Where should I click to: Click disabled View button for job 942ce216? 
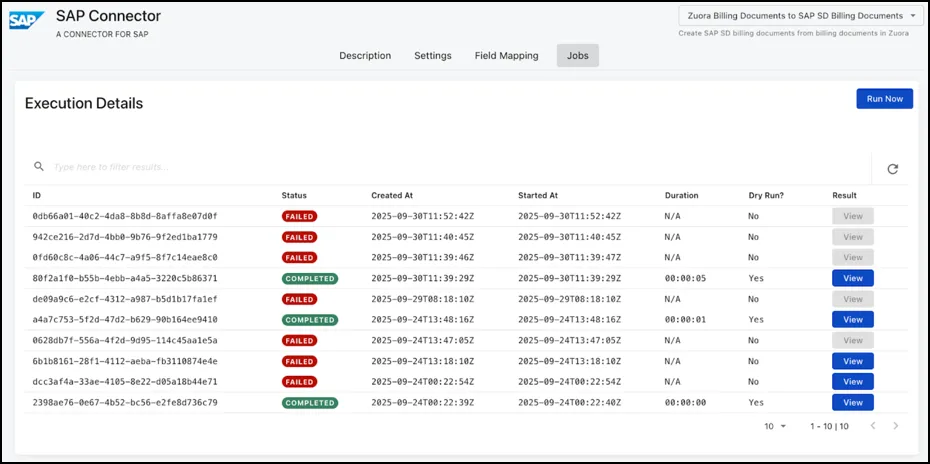(x=852, y=237)
